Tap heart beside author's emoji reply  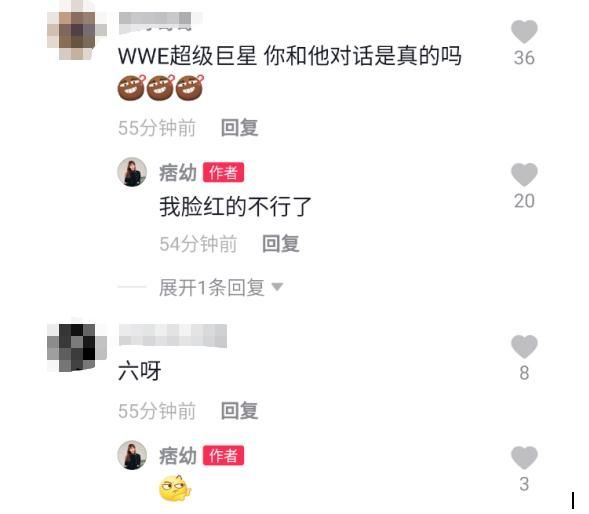(524, 458)
